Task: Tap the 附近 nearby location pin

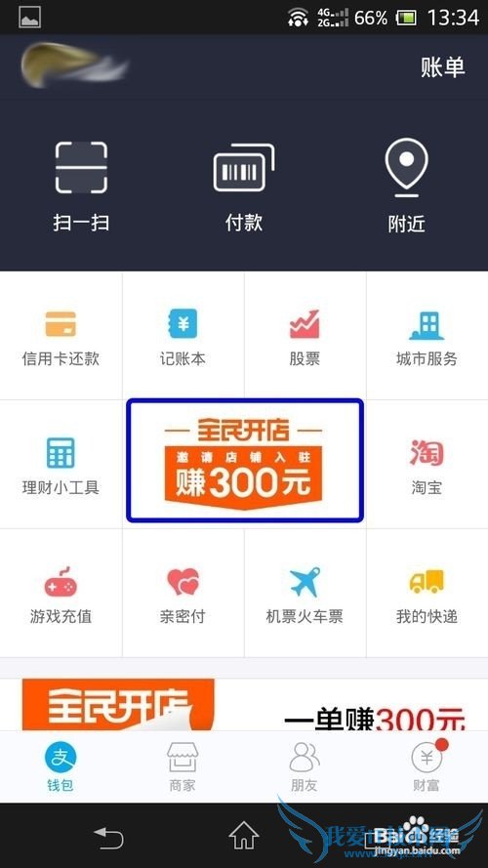Action: click(x=407, y=168)
